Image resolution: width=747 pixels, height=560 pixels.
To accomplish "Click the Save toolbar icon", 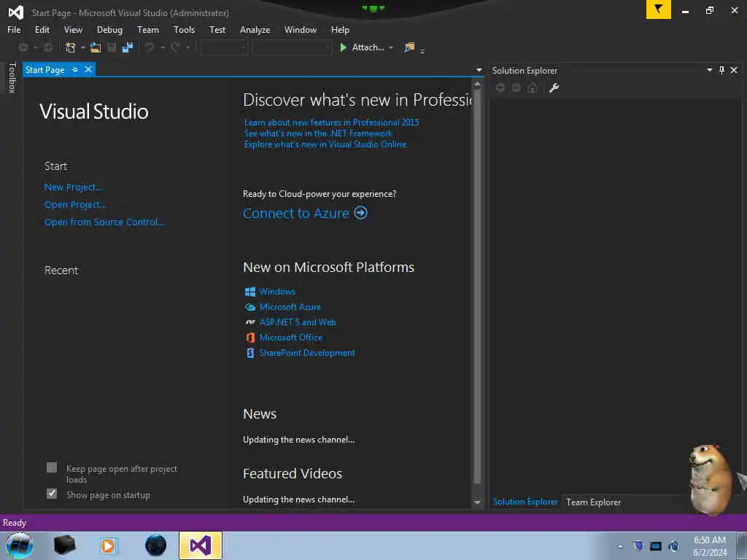I will [x=112, y=47].
